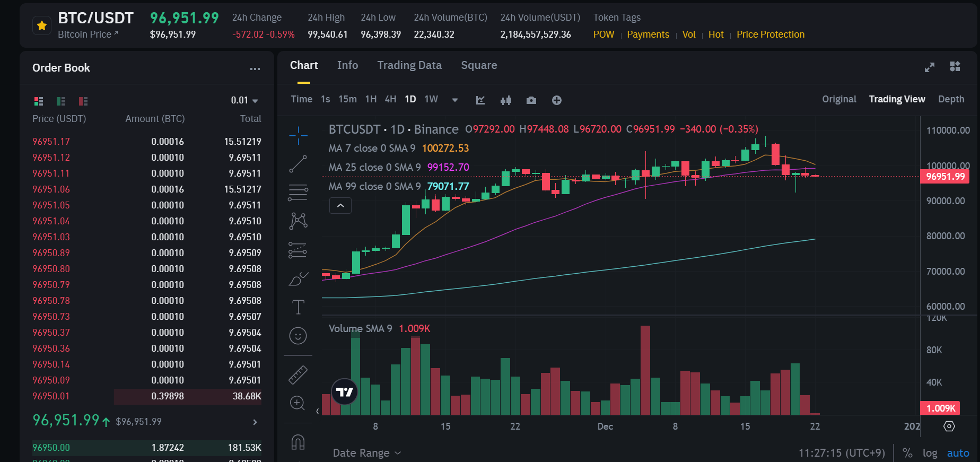Select the forecasting and measurement projection tool
Screen dimensions: 980x462
click(x=298, y=250)
